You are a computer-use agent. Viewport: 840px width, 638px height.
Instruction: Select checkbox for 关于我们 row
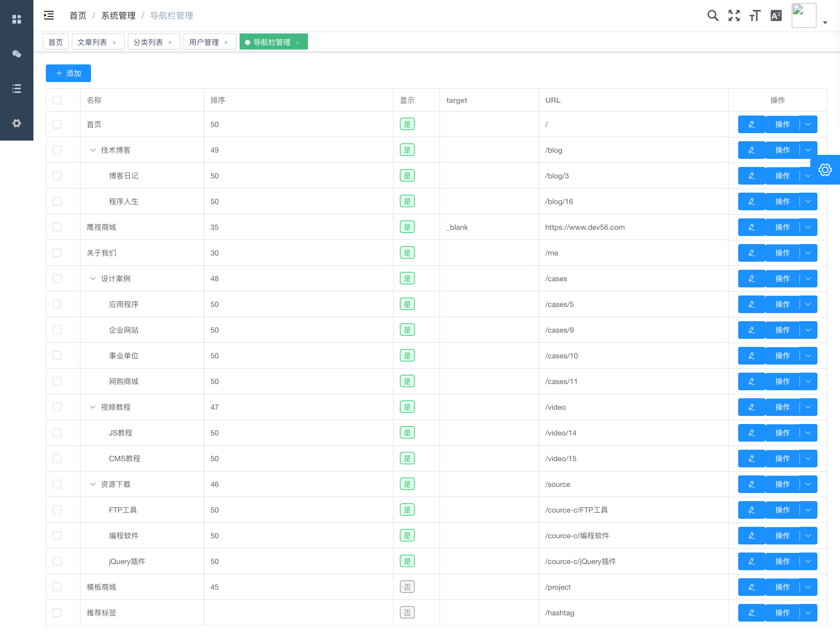click(x=57, y=253)
